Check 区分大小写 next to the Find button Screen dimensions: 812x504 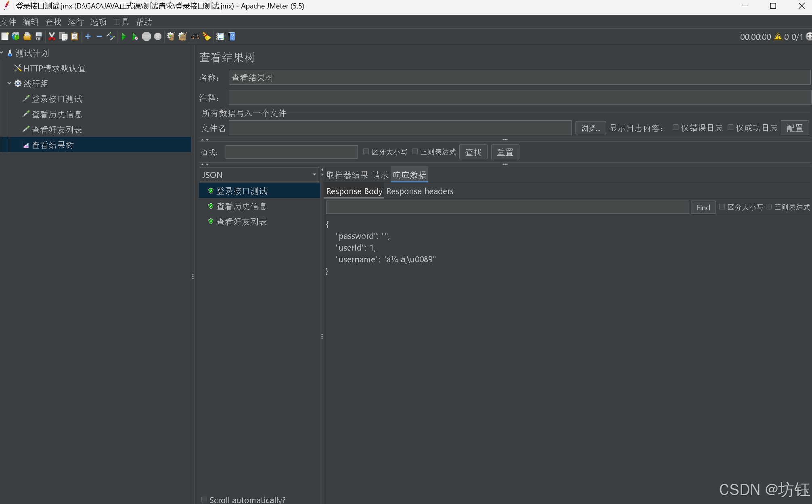(x=722, y=207)
